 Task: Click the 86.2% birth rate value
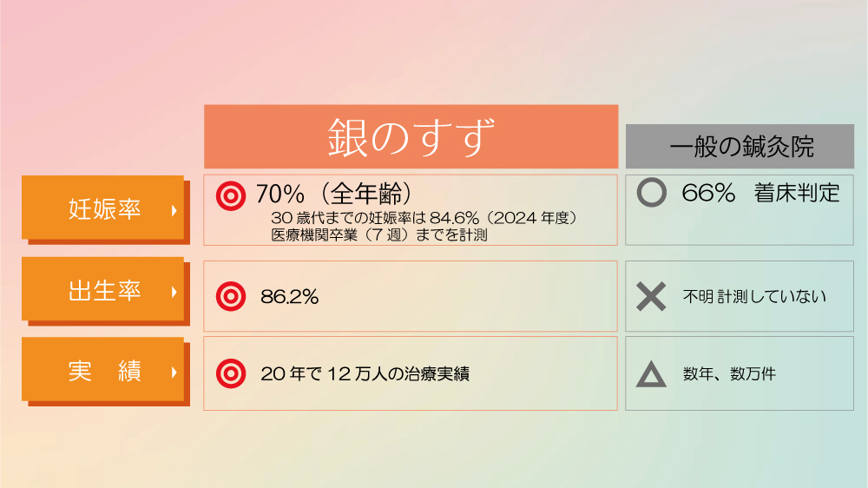click(290, 297)
